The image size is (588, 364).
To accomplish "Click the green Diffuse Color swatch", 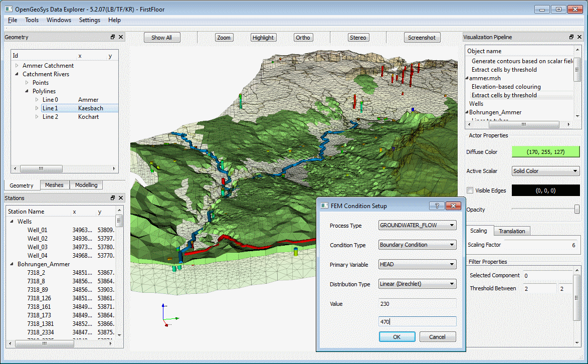I will [545, 152].
